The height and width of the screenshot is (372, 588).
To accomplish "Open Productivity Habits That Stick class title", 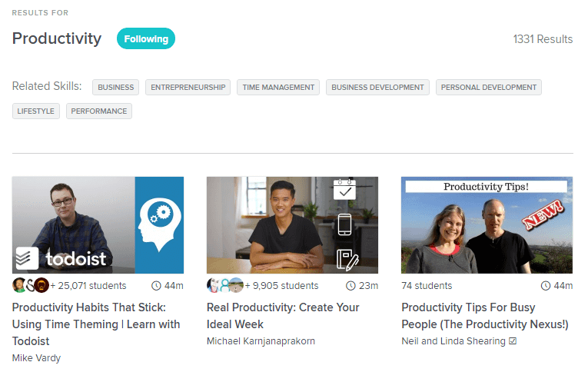I will coord(96,324).
